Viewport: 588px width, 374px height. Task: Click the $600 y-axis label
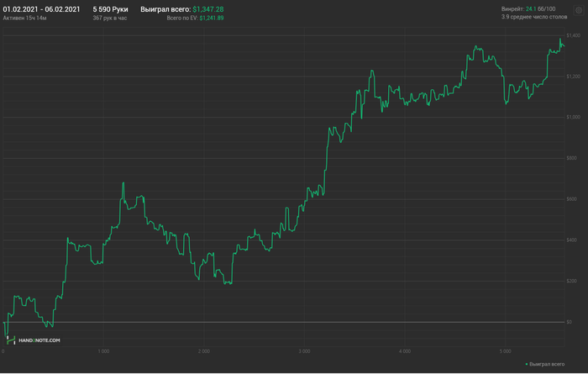572,199
